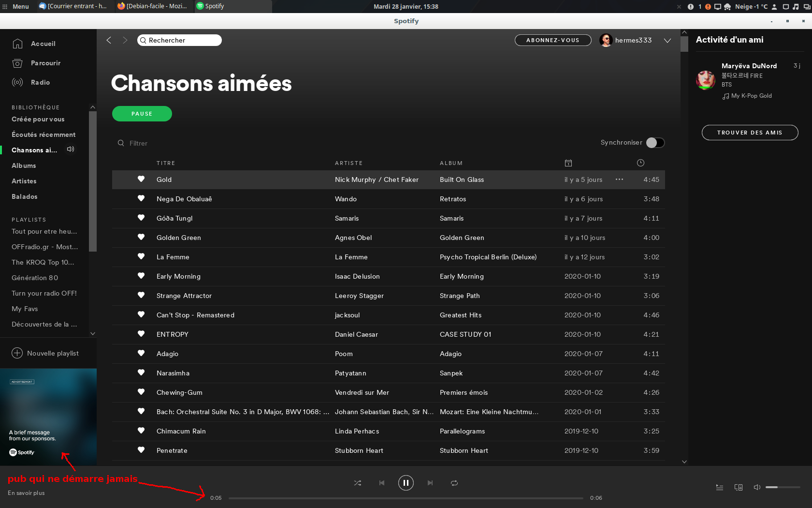Skip to next track
Viewport: 812px width, 508px height.
coord(430,483)
